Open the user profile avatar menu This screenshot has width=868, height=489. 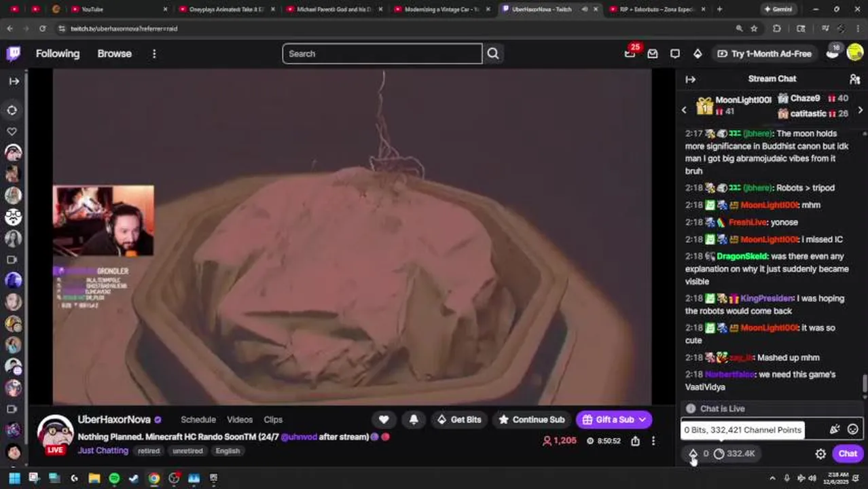tap(854, 53)
